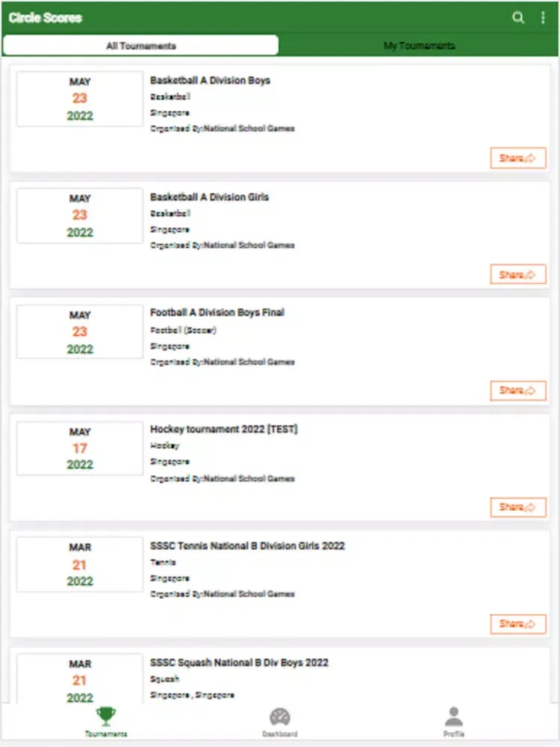This screenshot has width=560, height=747.
Task: Share Basketball A Division Boys tournament
Action: (x=518, y=158)
